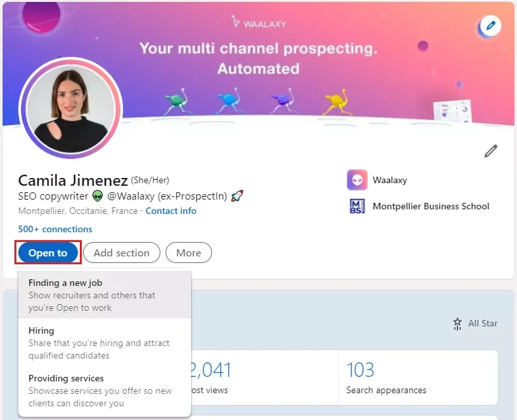Open the 103 Search appearances stat
The image size is (517, 420).
tap(418, 377)
